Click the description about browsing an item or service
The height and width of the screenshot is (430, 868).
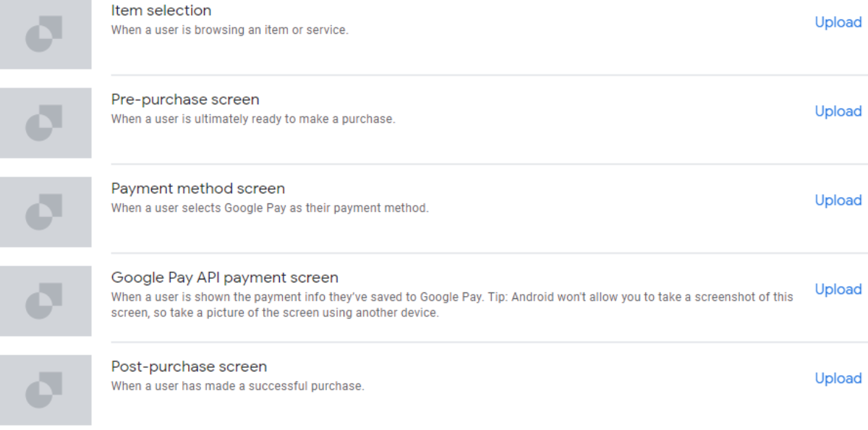[229, 30]
